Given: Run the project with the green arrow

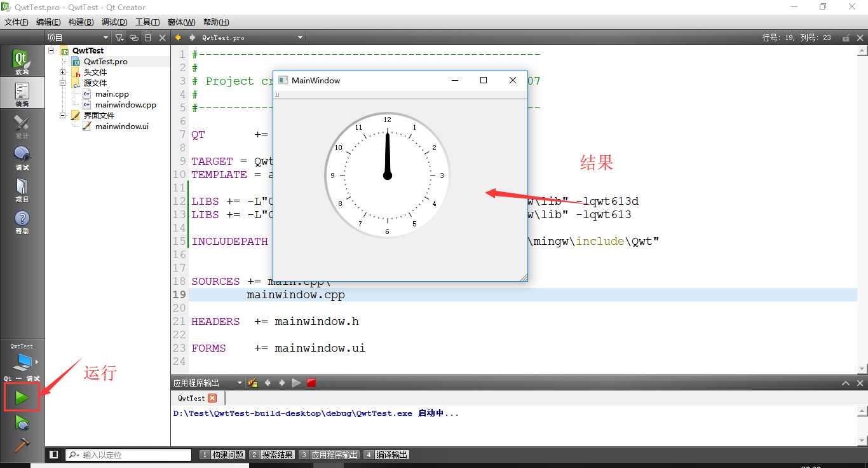Looking at the screenshot, I should pyautogui.click(x=22, y=398).
